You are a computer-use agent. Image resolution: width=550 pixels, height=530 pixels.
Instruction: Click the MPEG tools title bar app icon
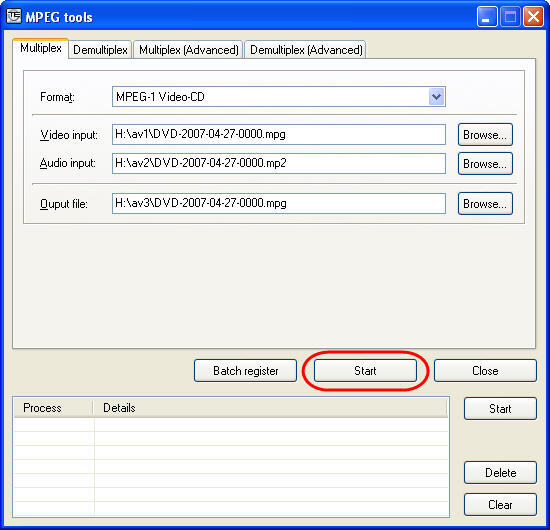click(14, 16)
